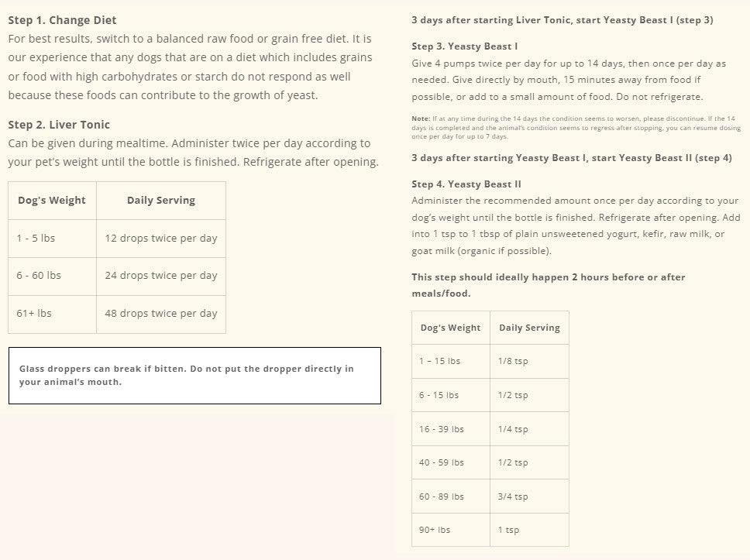This screenshot has height=560, width=750.
Task: Select the 3/4 tsp serving cell
Action: (529, 496)
